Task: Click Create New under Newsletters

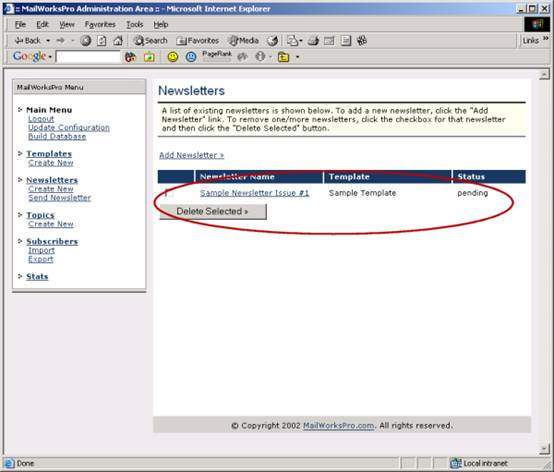Action: click(51, 189)
